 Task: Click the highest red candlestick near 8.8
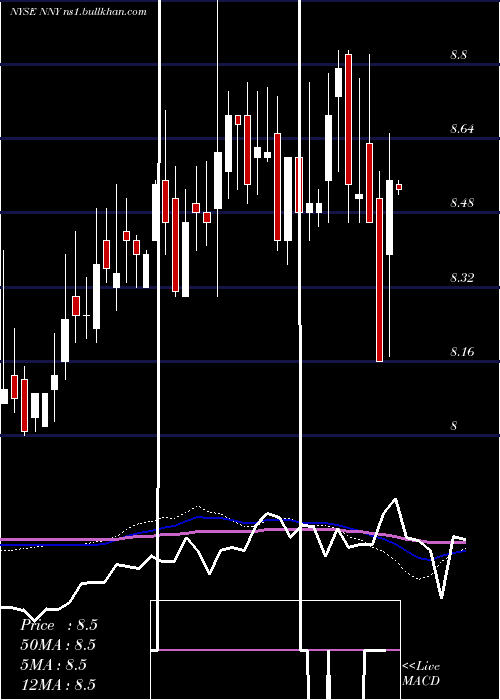348,119
